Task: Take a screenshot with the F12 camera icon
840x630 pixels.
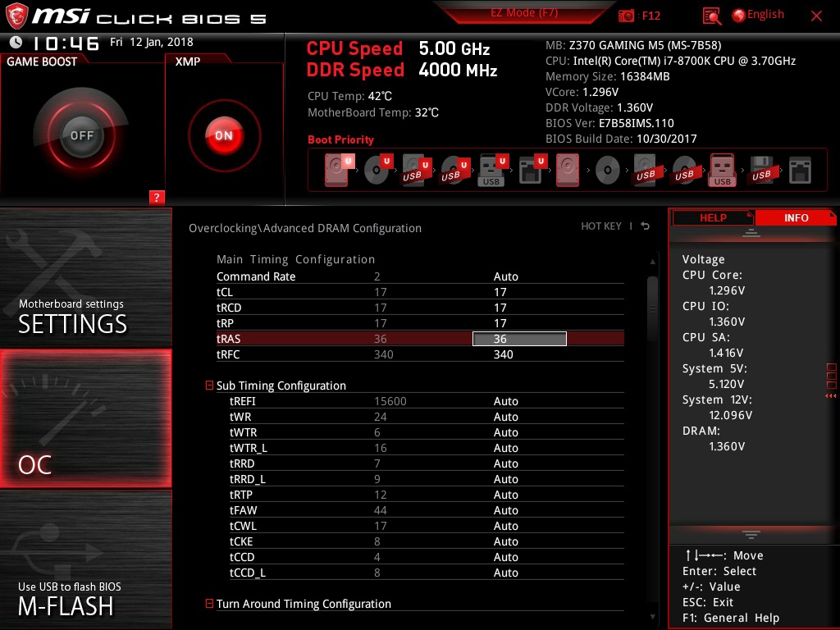Action: tap(626, 16)
